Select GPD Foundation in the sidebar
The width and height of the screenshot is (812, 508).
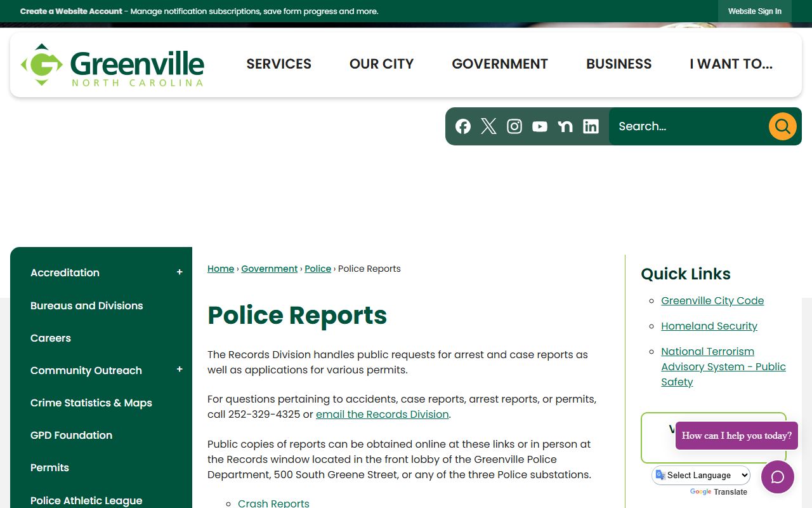pos(71,435)
